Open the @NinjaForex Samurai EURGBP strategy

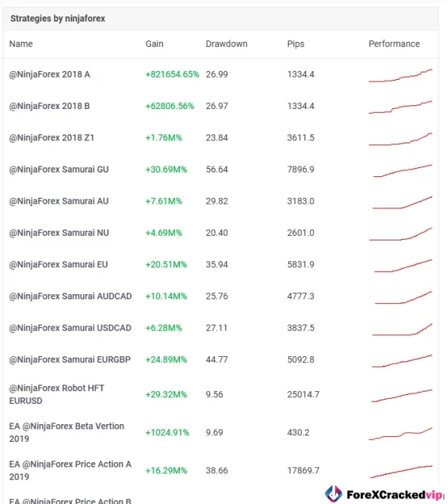69,360
